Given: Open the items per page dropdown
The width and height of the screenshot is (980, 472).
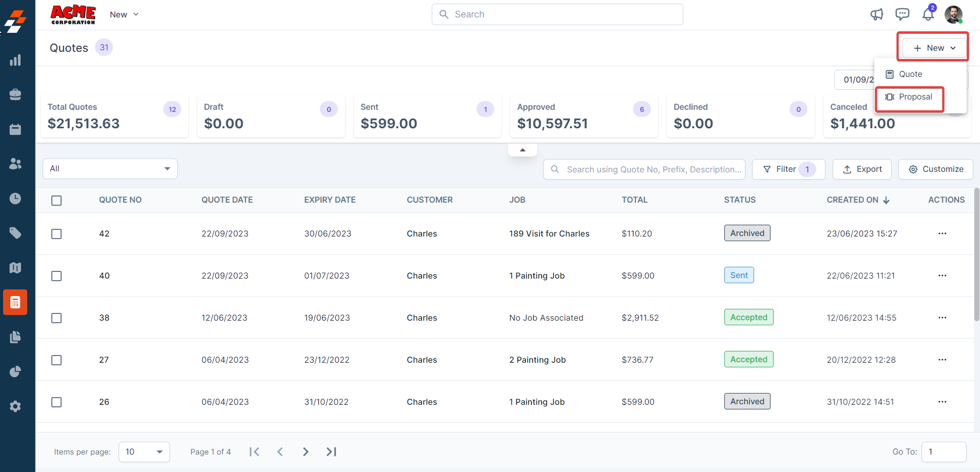Looking at the screenshot, I should point(144,452).
